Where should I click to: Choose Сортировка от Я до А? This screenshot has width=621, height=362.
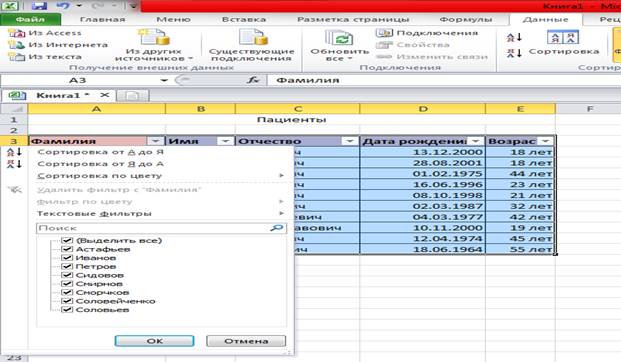coord(100,164)
